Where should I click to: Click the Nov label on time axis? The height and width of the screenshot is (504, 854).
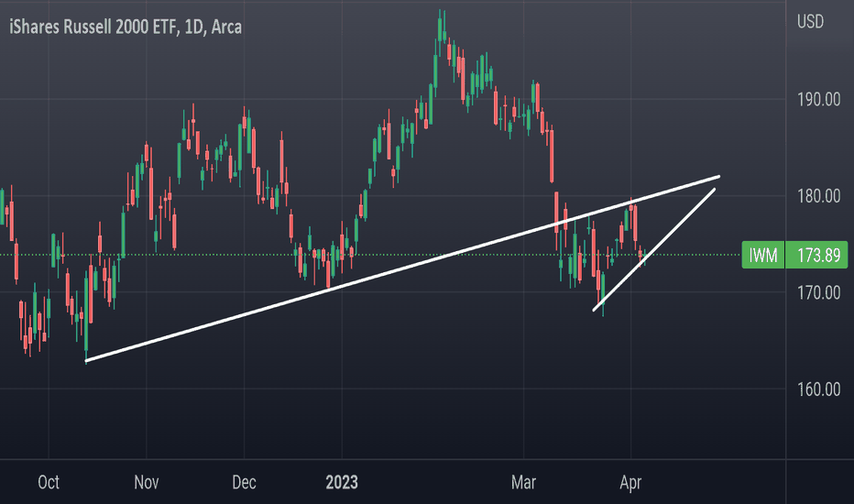(147, 482)
